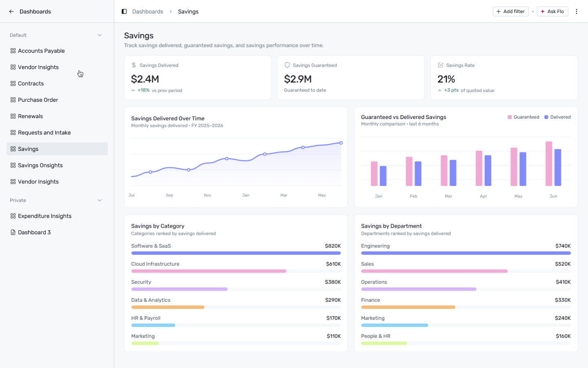
Task: Click the last data point on savings line chart
Action: coord(341,143)
